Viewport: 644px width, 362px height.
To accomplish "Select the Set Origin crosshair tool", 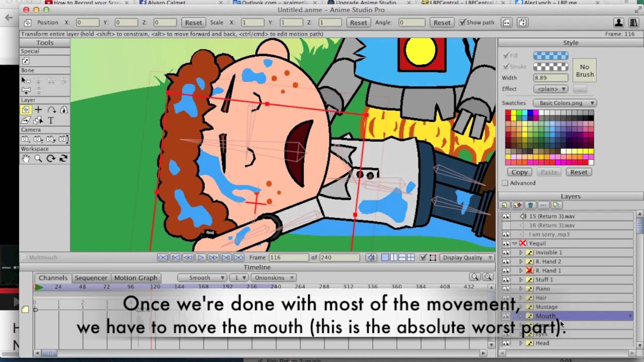I will [x=38, y=110].
